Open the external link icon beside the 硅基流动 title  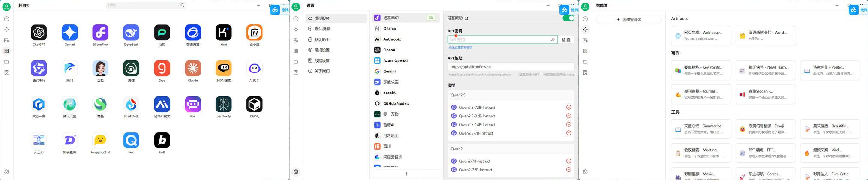[x=466, y=18]
